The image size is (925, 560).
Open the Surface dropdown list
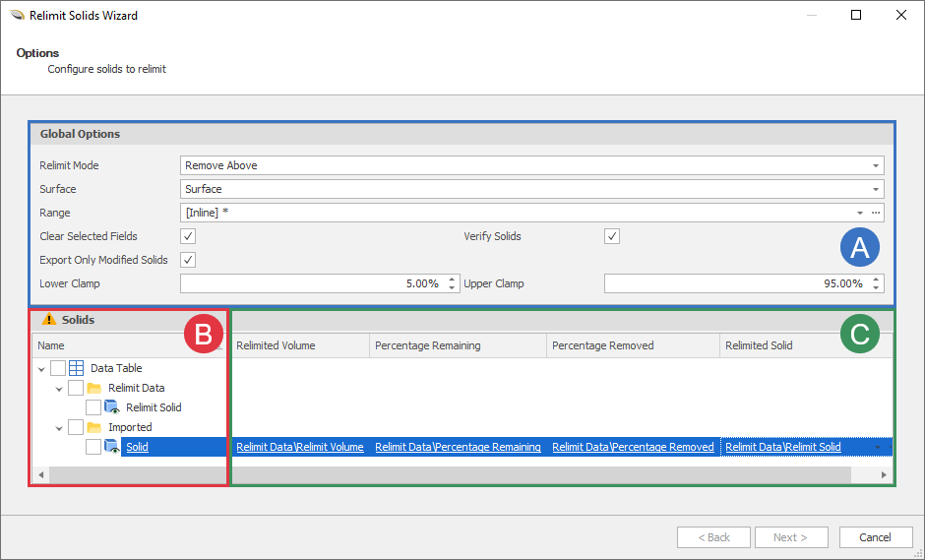pyautogui.click(x=875, y=189)
